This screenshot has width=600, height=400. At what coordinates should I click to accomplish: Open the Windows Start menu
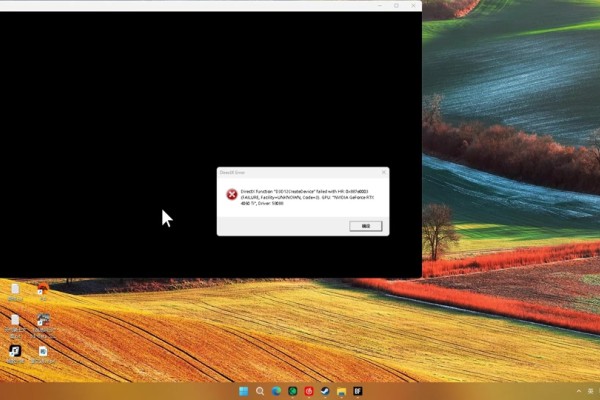pos(243,391)
